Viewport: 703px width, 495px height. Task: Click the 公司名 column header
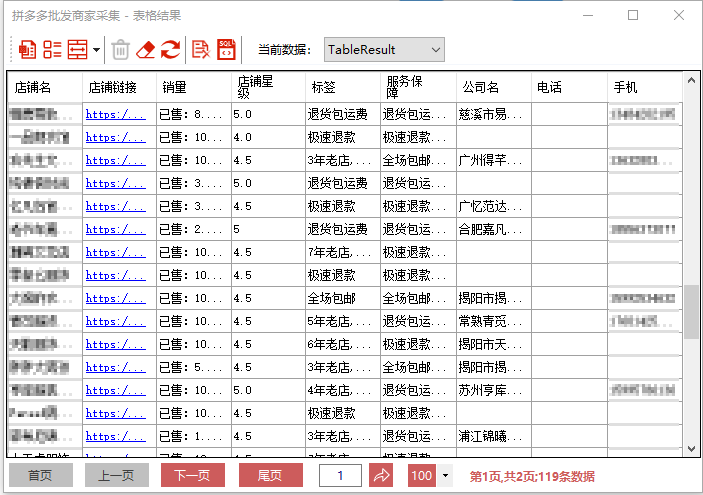(x=492, y=88)
